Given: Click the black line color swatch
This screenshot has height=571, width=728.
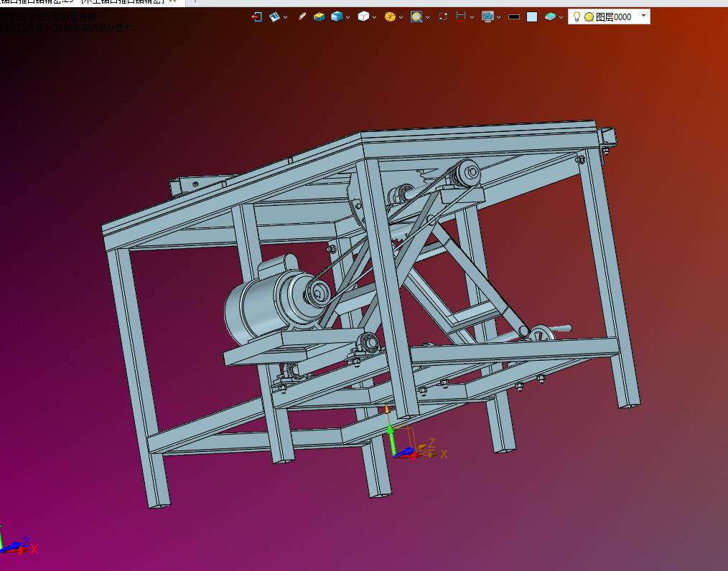Looking at the screenshot, I should pos(514,17).
